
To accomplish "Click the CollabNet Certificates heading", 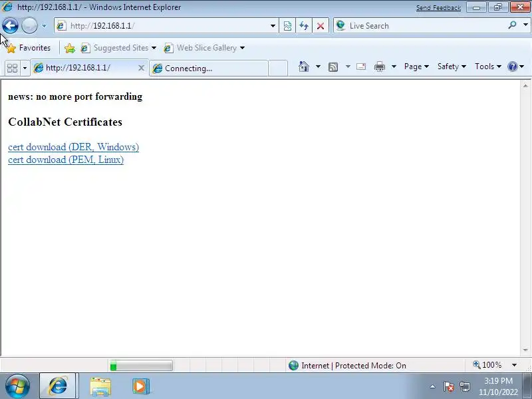I will tap(65, 122).
